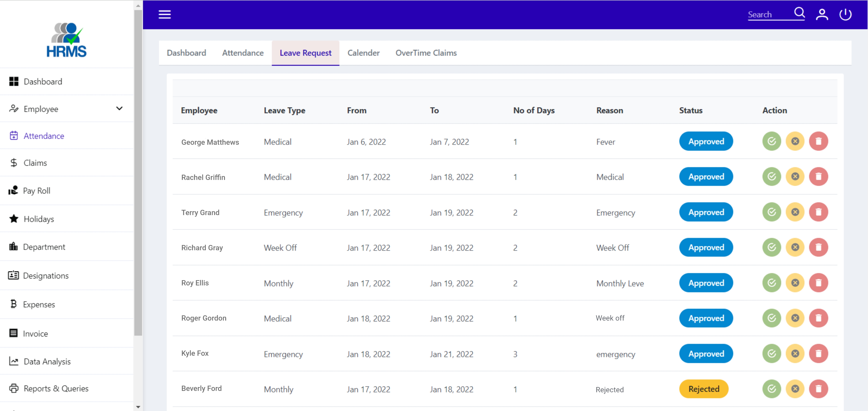Click the hamburger menu icon

coord(164,14)
